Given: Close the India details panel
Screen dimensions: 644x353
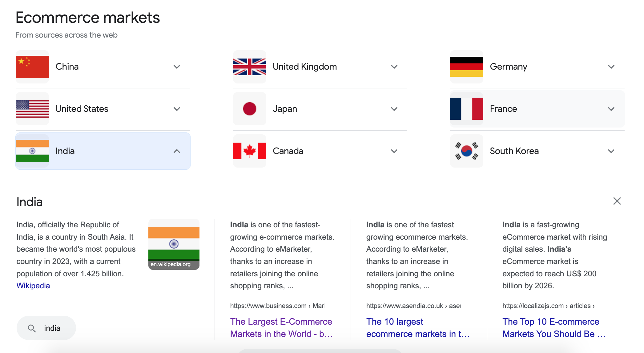Looking at the screenshot, I should [617, 201].
